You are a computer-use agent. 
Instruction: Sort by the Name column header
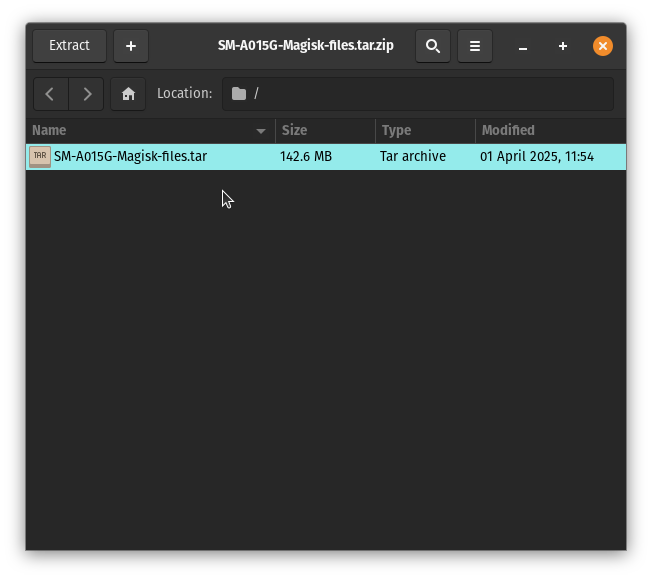151,131
